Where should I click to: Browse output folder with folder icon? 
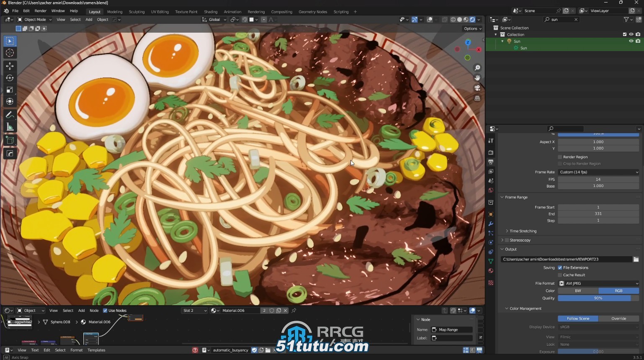click(636, 260)
